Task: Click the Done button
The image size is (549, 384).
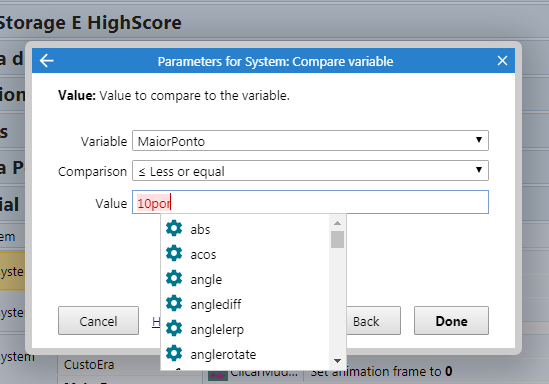Action: [451, 321]
